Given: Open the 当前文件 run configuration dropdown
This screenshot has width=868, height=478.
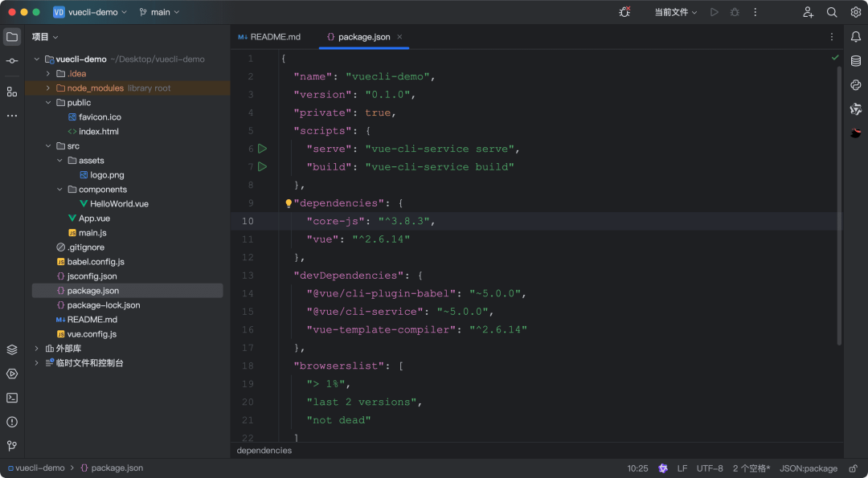Looking at the screenshot, I should coord(676,12).
